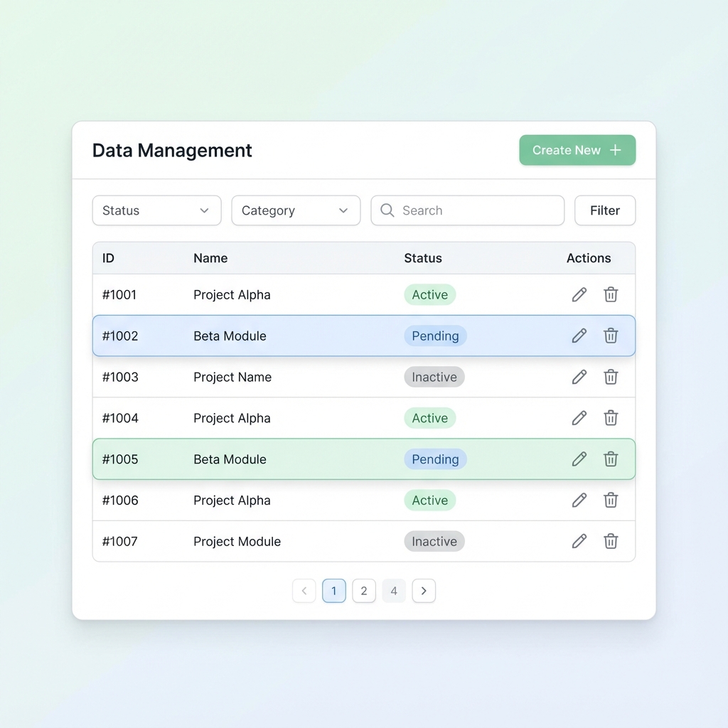Click the Active status badge for #1004
This screenshot has height=728, width=728.
pyautogui.click(x=429, y=418)
